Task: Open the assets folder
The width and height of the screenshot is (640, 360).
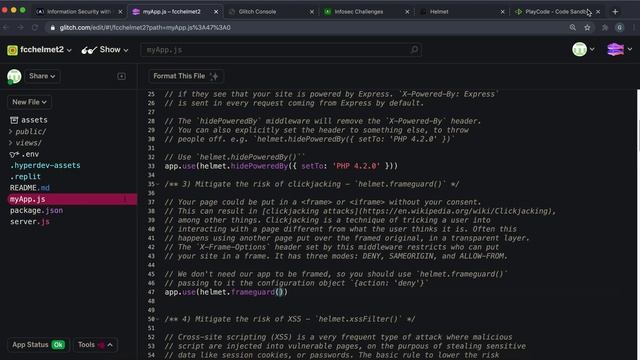Action: coord(29,120)
